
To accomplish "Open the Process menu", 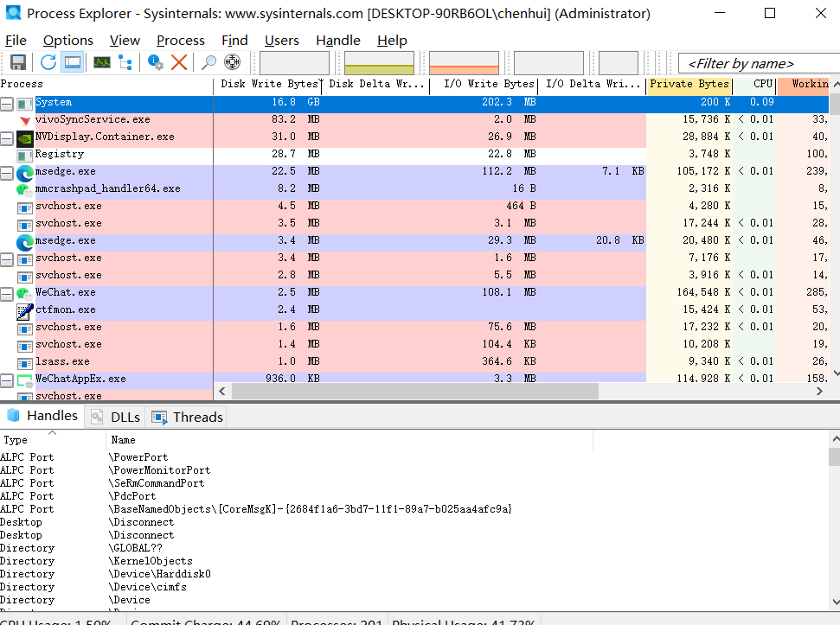I will (x=181, y=40).
